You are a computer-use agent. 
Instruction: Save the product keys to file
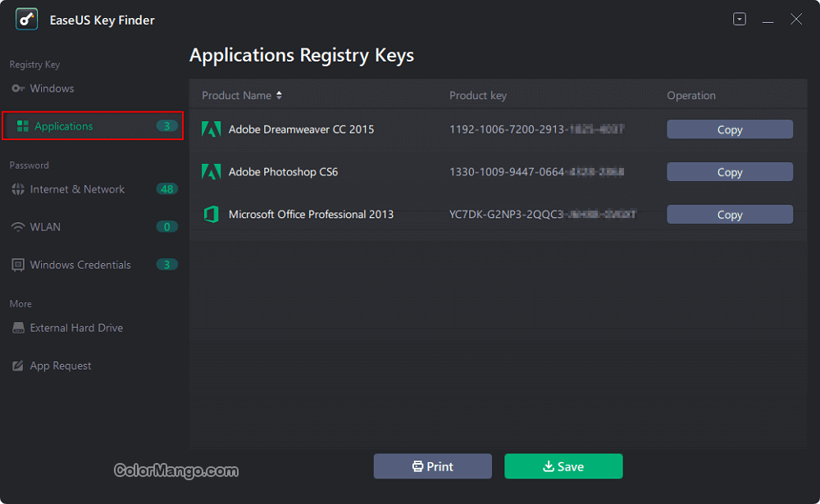click(563, 466)
